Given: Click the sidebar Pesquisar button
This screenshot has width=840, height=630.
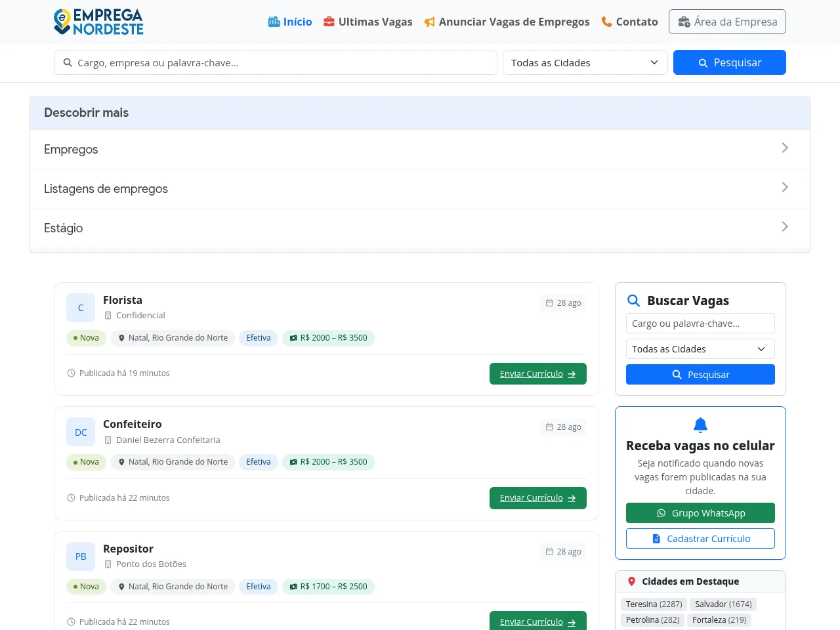Looking at the screenshot, I should 700,375.
